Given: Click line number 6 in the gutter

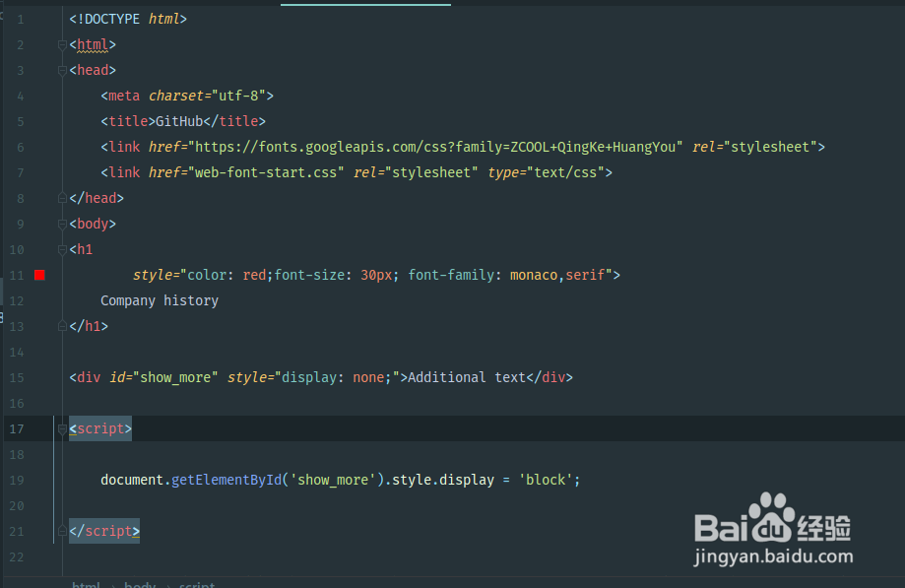Looking at the screenshot, I should point(21,148).
